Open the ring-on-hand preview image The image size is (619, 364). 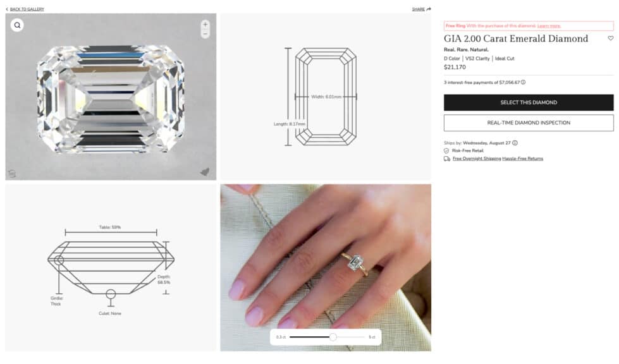pos(326,267)
